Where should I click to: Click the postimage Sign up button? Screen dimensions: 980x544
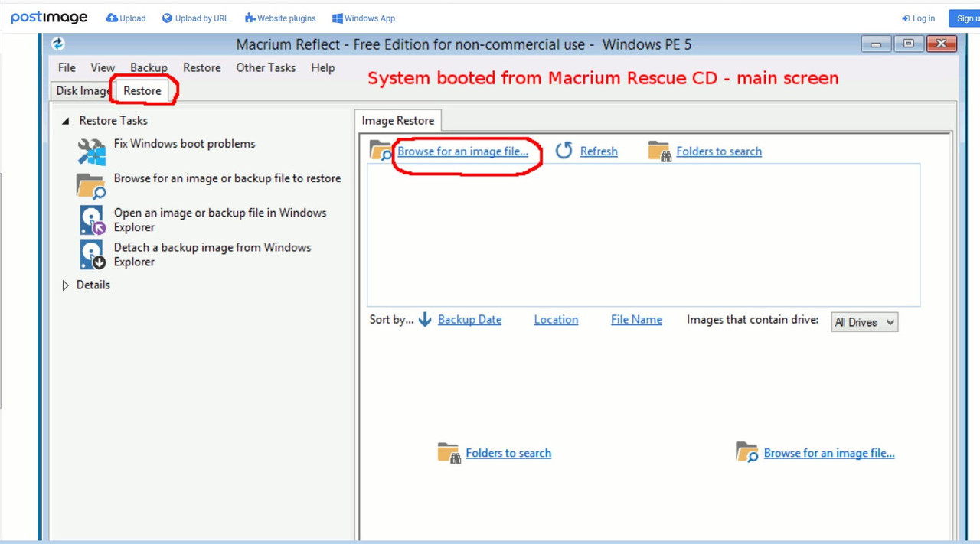965,18
